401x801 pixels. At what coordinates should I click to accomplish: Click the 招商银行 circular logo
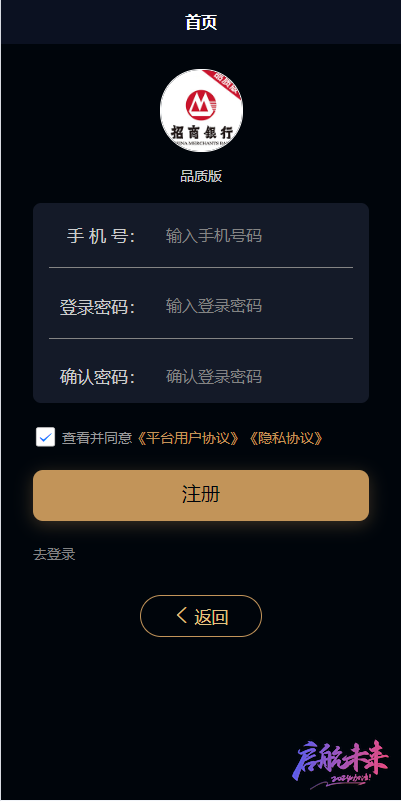coord(201,110)
